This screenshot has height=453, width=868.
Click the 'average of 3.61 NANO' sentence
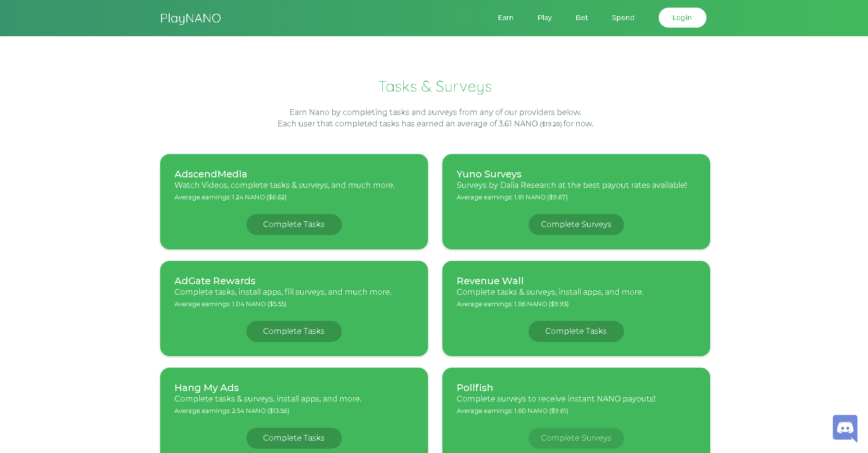[x=435, y=124]
